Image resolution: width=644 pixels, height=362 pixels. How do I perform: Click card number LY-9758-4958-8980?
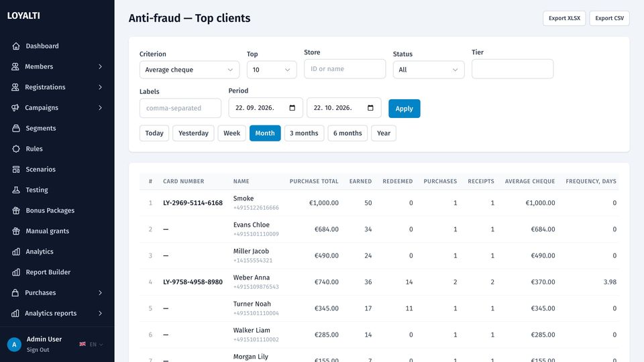193,282
